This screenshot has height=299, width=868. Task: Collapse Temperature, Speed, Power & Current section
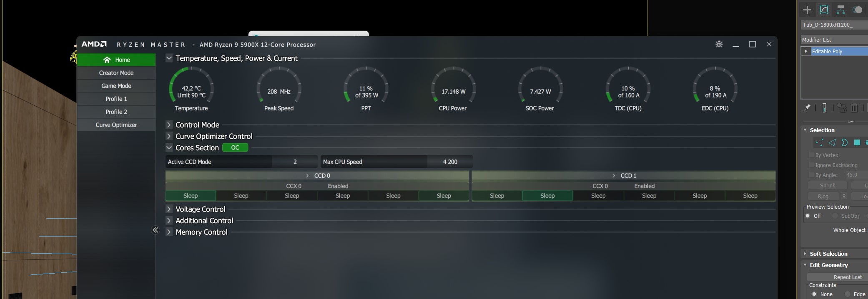(169, 58)
